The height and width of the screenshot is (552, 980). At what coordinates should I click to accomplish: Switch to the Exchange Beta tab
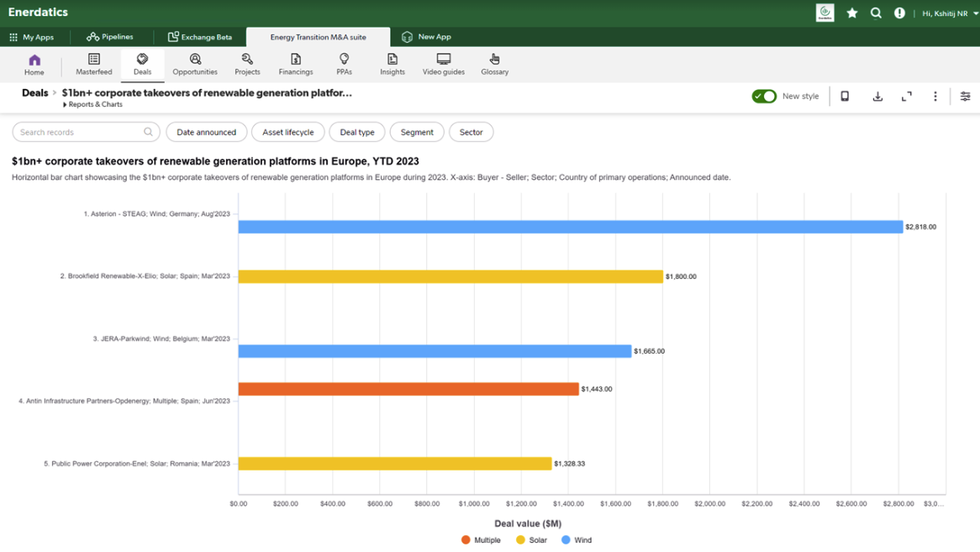pyautogui.click(x=200, y=37)
